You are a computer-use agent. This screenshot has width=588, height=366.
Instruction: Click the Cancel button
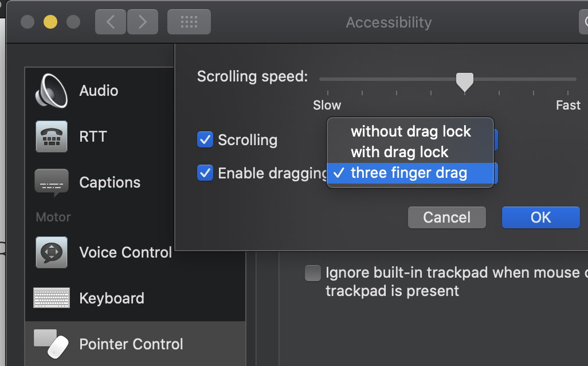click(x=446, y=217)
